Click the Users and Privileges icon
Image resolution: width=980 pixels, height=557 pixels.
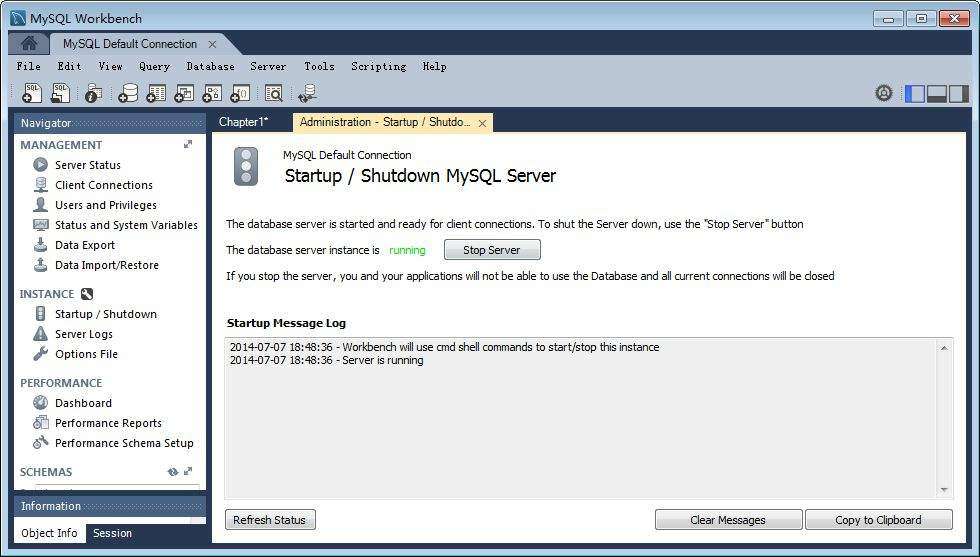point(41,205)
